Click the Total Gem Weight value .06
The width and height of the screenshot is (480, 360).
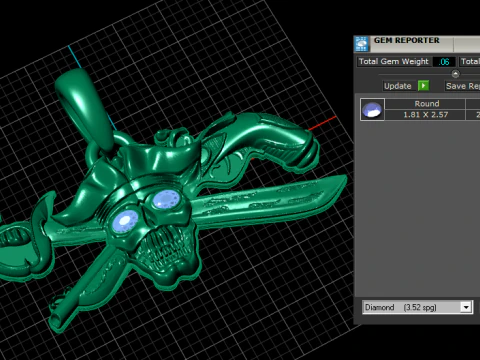click(444, 62)
